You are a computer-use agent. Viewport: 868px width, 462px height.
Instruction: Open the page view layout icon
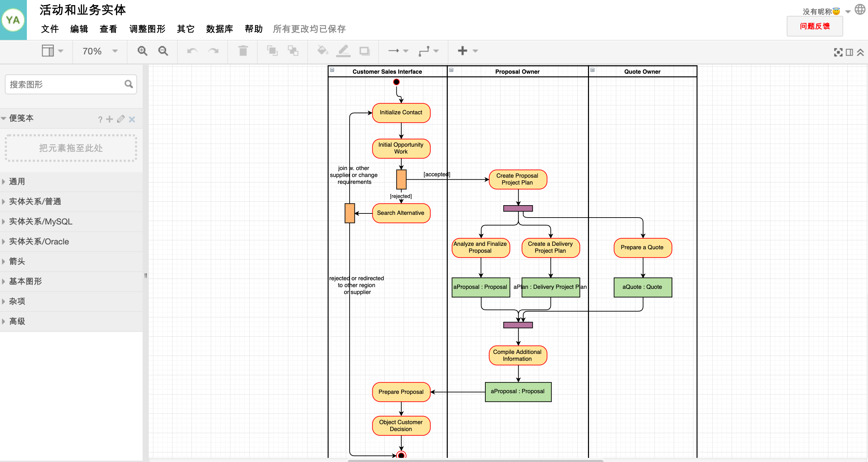[x=48, y=51]
